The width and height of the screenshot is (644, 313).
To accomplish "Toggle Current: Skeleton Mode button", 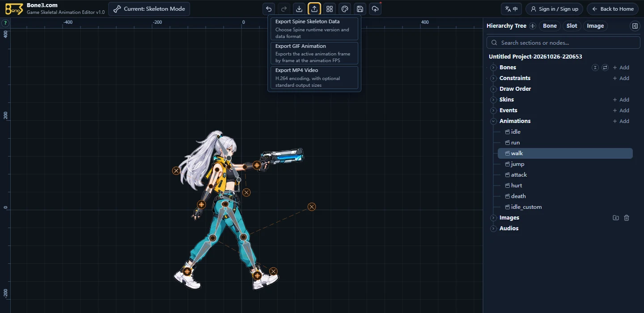I will coord(149,9).
